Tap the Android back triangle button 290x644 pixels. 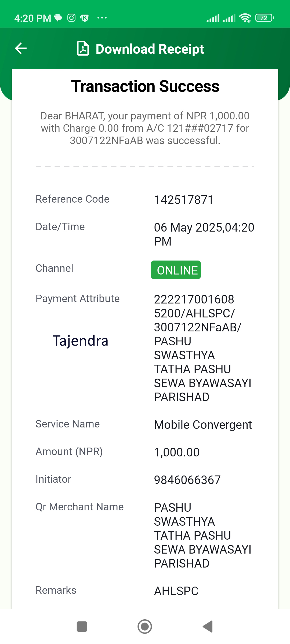click(208, 627)
